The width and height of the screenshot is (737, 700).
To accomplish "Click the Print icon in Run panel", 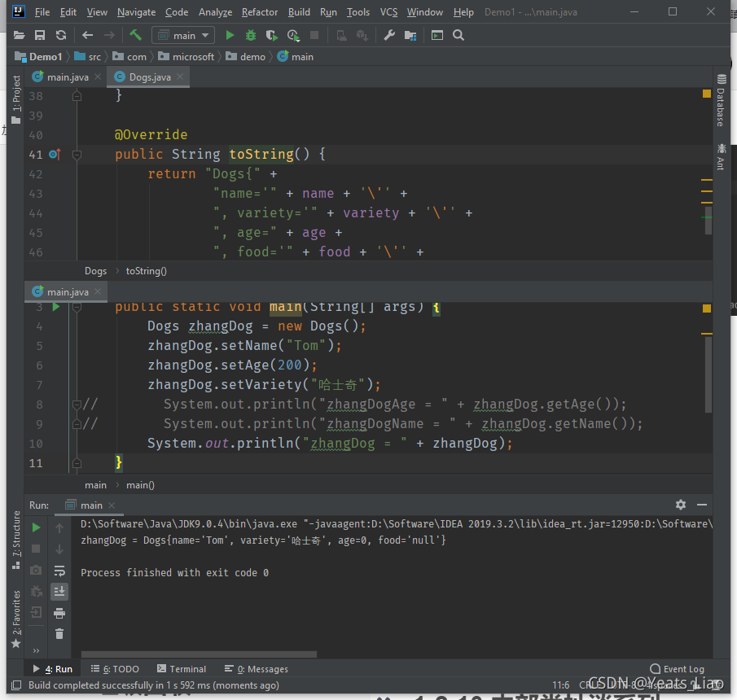I will tap(59, 613).
